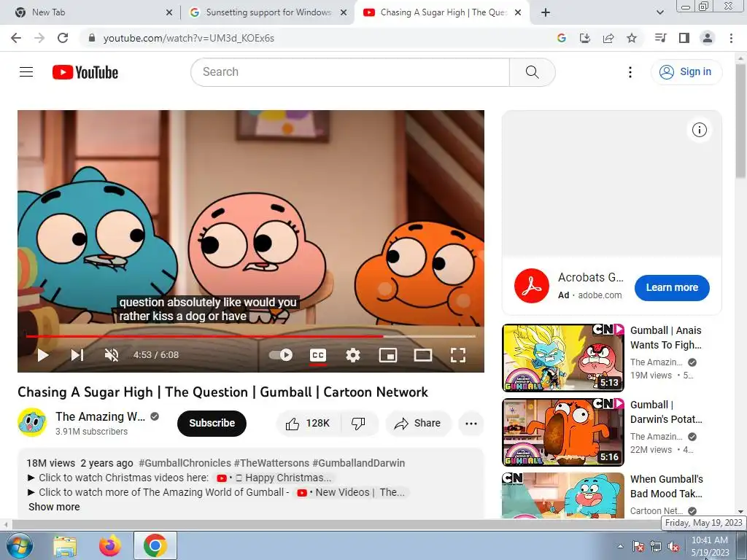Image resolution: width=747 pixels, height=560 pixels.
Task: Reload the page
Action: point(63,38)
